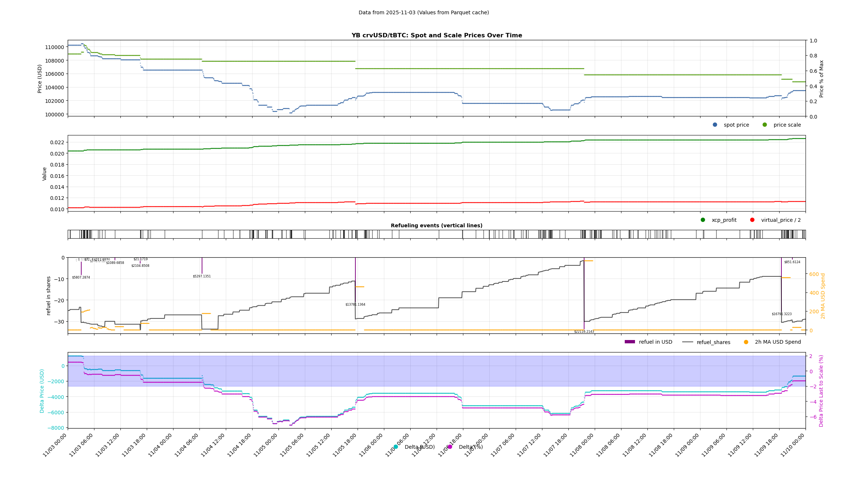The width and height of the screenshot is (848, 504).
Task: Click the purple refuel in USD swatch
Action: pos(630,342)
